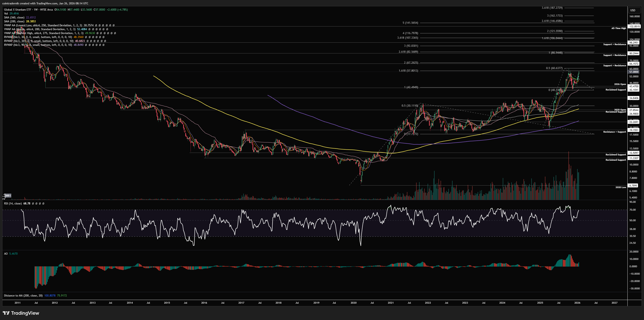Screen dimensions: 644x320
Task: Click Distance to MA indicator legend
Action: click(23, 296)
